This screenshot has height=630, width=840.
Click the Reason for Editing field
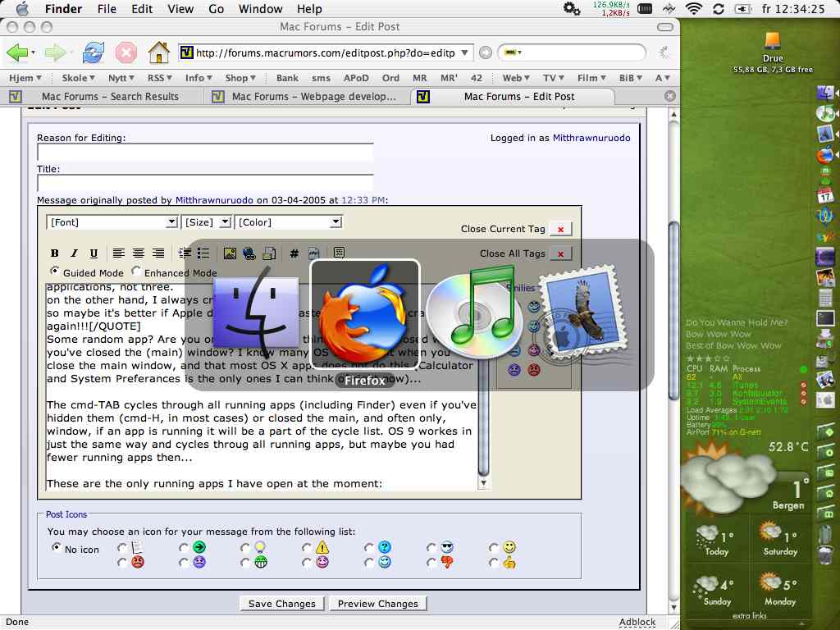point(205,152)
